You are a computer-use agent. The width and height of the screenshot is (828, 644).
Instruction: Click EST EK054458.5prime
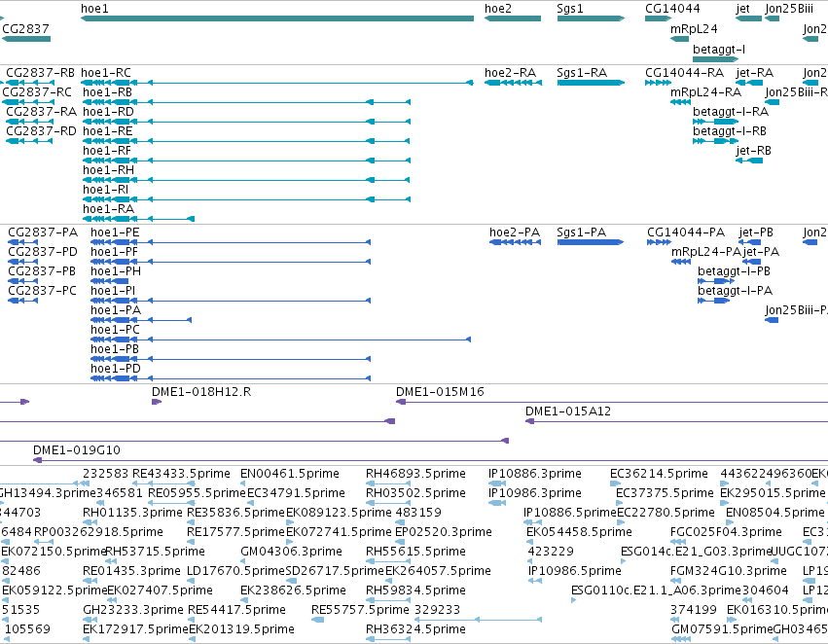[579, 532]
